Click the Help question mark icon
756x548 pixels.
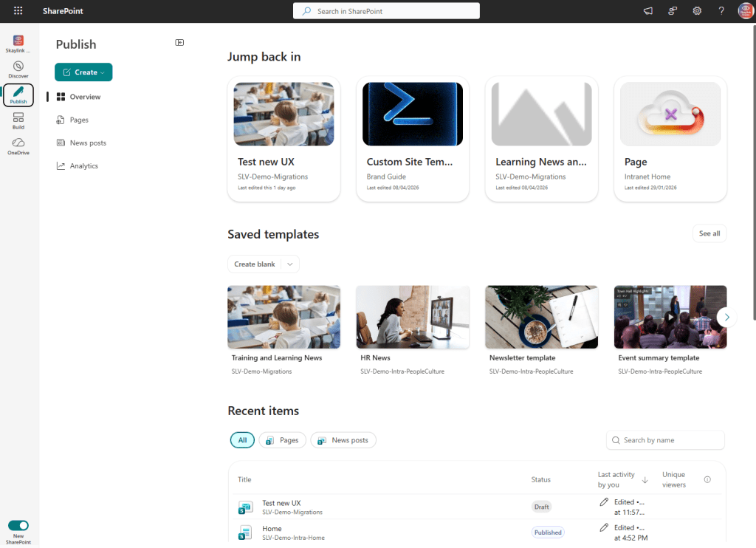coord(721,11)
